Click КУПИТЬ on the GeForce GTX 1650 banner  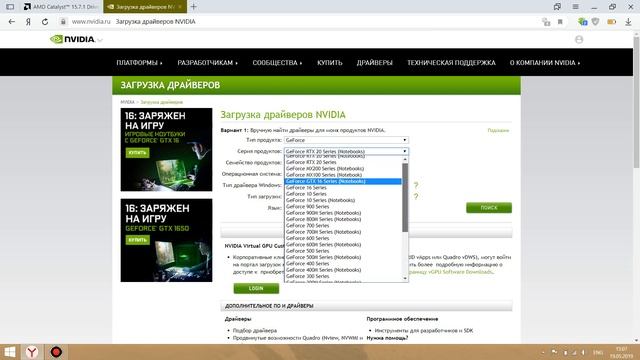coord(138,240)
